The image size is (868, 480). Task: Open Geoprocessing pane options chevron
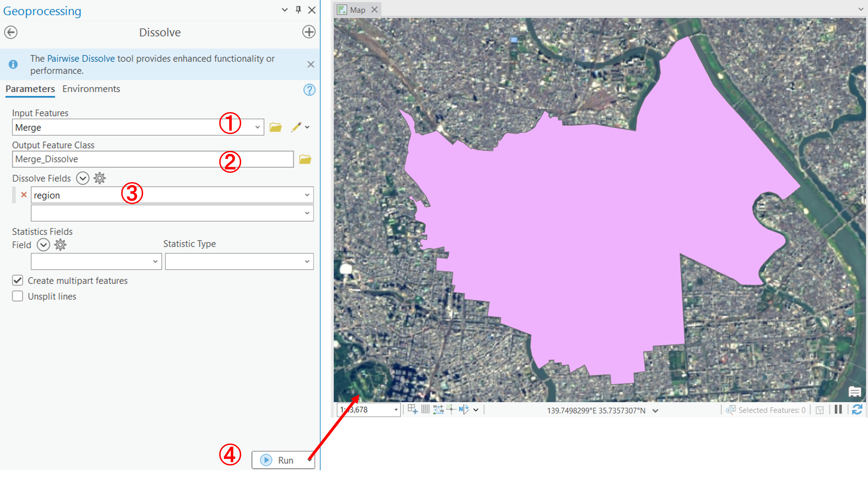(285, 10)
